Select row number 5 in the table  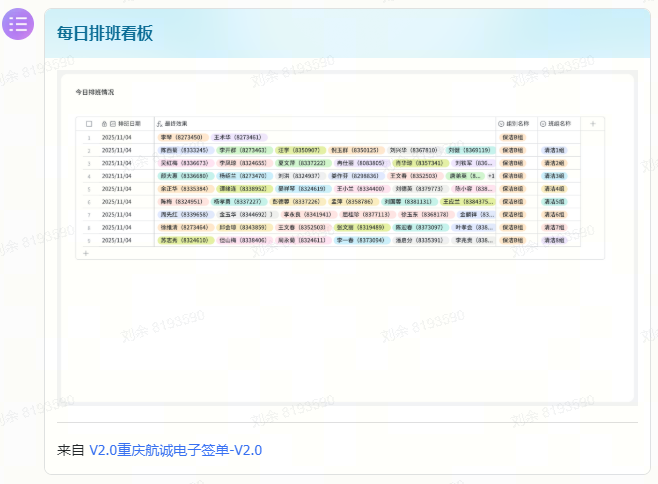89,189
